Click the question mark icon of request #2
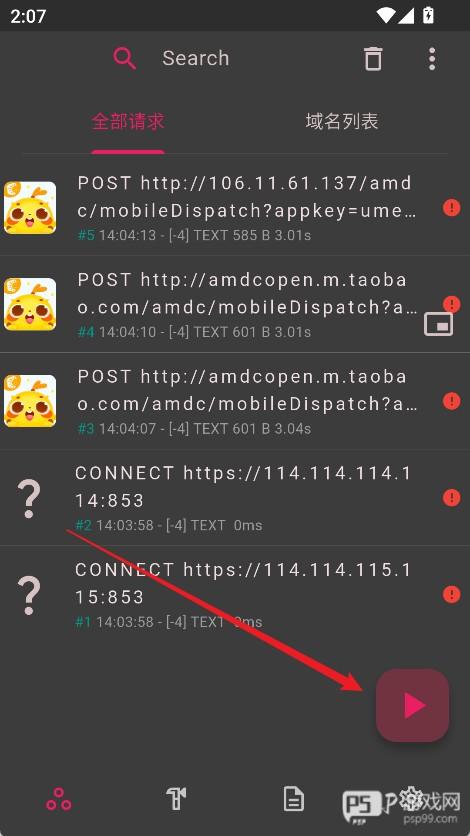Screen dimensions: 470x836 pos(29,498)
